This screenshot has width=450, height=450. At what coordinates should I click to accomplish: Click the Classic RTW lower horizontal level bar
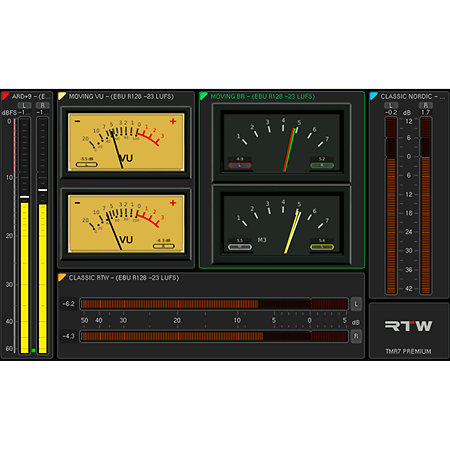(214, 336)
